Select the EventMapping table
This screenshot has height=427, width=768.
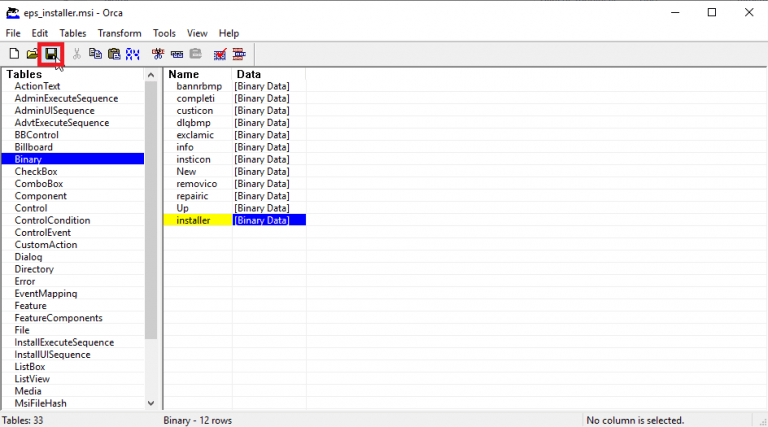(x=46, y=294)
